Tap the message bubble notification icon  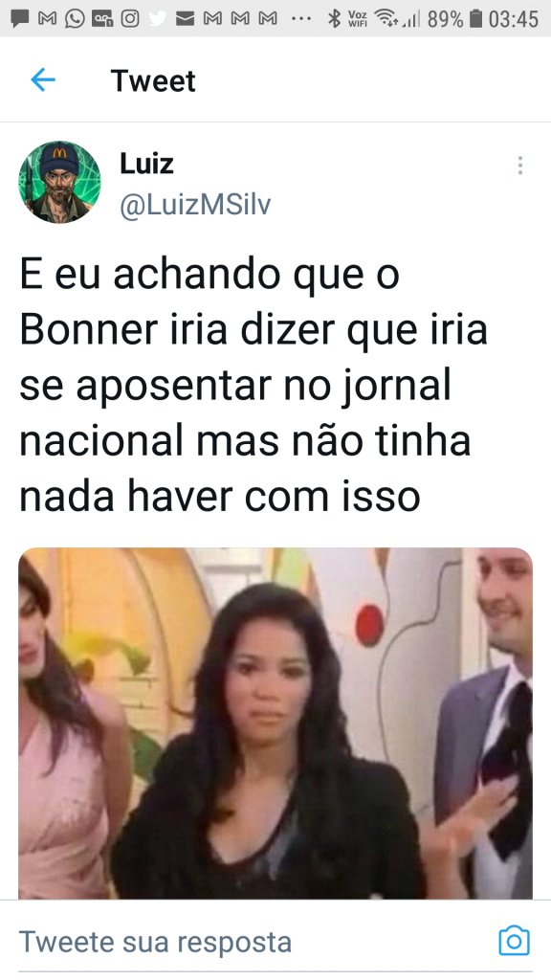21,19
